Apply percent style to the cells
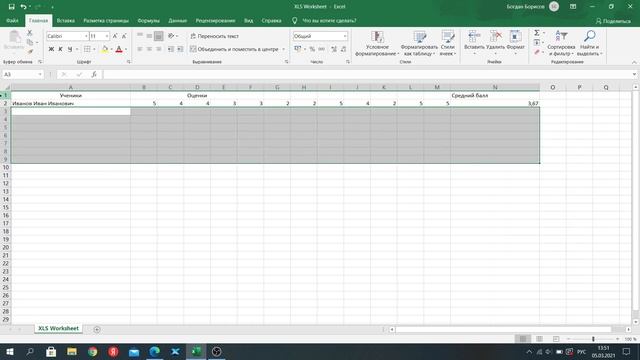Viewport: 640px width, 360px height. click(312, 49)
